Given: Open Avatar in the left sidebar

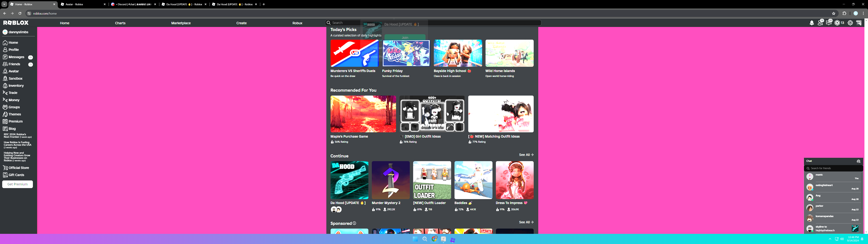Looking at the screenshot, I should point(14,71).
